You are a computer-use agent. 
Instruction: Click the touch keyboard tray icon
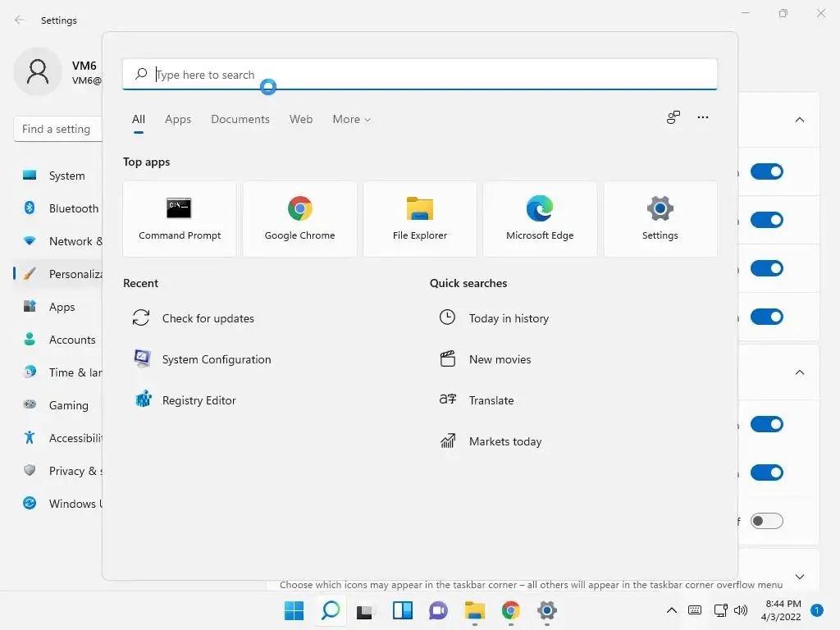[x=695, y=610]
